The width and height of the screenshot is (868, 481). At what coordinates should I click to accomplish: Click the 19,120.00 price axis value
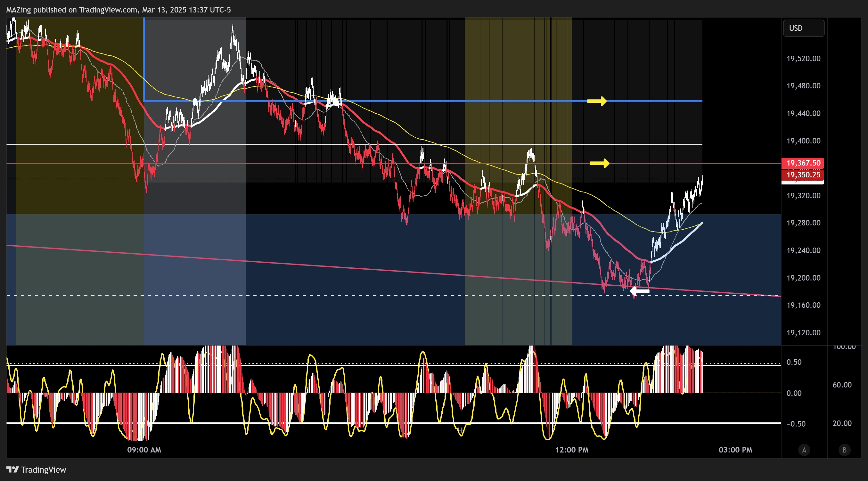coord(803,333)
